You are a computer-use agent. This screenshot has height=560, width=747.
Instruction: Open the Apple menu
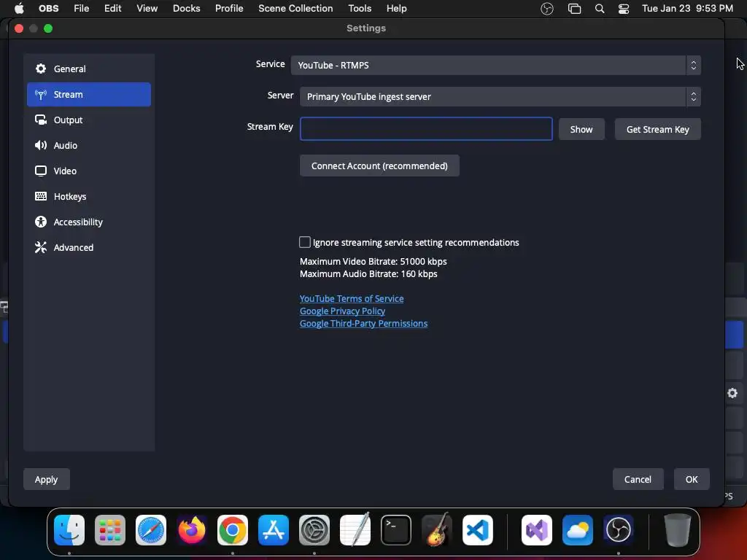click(x=19, y=9)
